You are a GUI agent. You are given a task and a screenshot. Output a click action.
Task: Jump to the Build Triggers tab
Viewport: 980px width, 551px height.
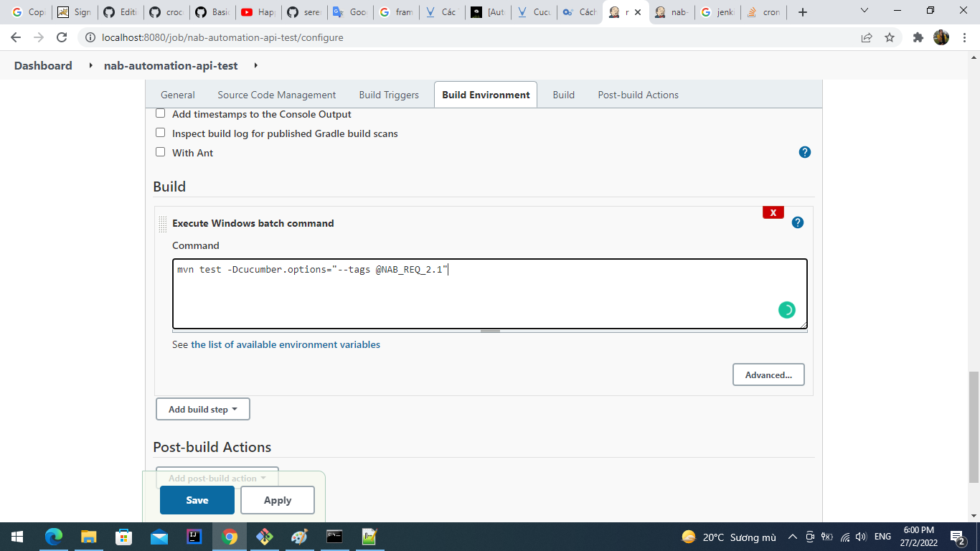(x=389, y=95)
